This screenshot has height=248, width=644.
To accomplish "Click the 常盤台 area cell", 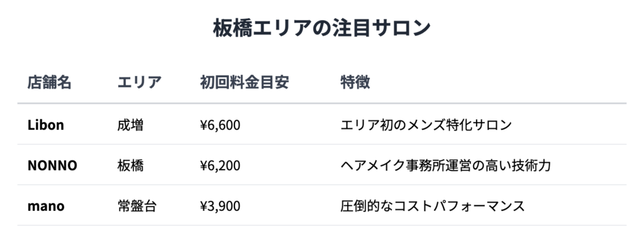I will pyautogui.click(x=136, y=206).
